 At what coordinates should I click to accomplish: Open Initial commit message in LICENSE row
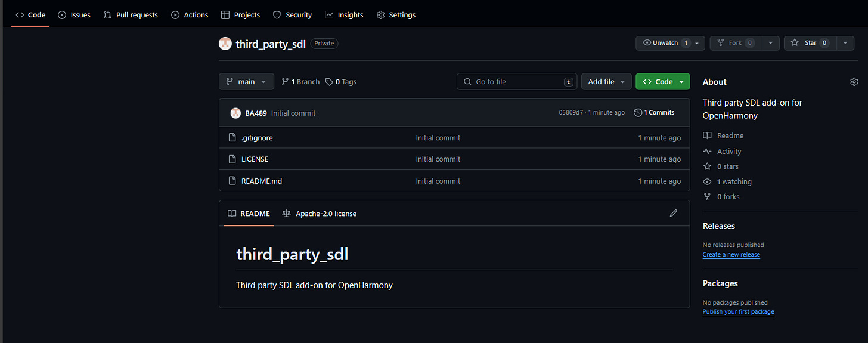438,159
